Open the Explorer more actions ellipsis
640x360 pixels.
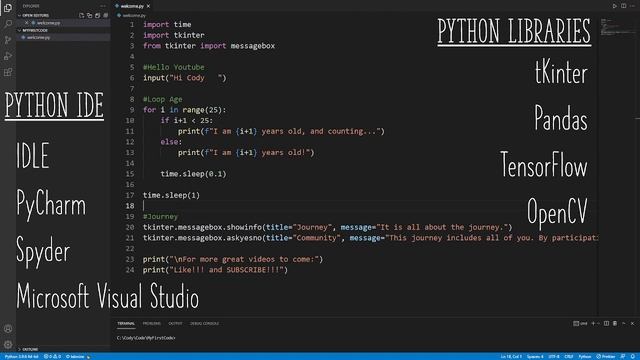(x=103, y=6)
